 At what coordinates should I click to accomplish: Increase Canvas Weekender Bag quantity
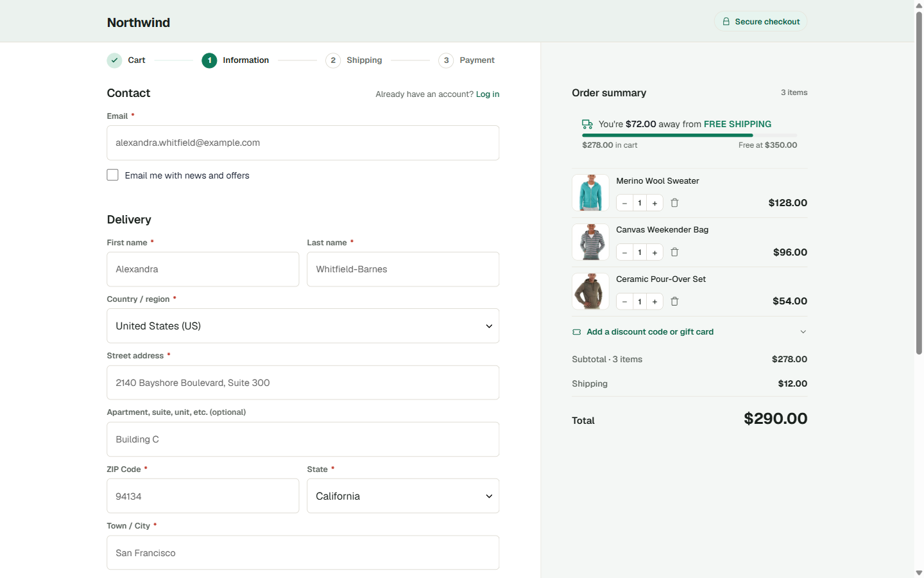[654, 252]
